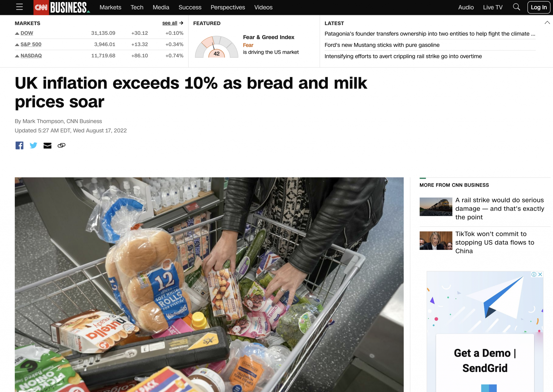Share article on Twitter
Image resolution: width=553 pixels, height=392 pixels.
[33, 145]
